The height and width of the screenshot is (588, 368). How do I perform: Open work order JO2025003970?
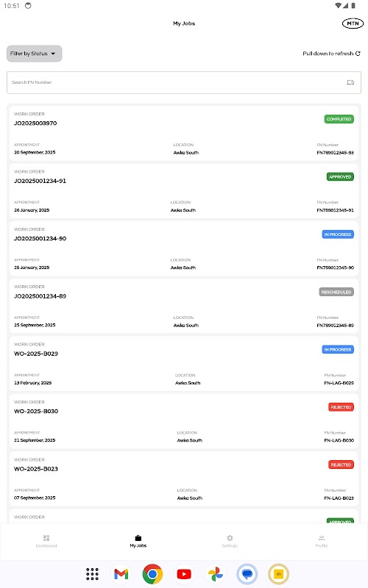pyautogui.click(x=184, y=134)
